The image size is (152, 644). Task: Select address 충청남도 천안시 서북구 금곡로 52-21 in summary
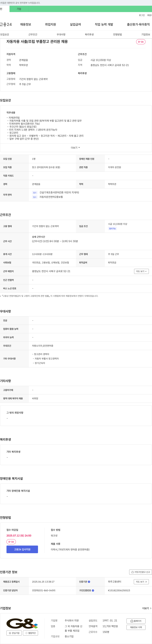tap(110, 65)
